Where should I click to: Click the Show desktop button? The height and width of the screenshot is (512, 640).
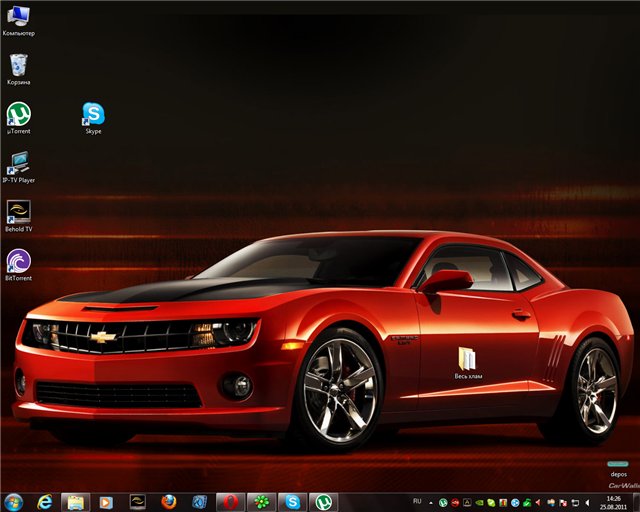pyautogui.click(x=635, y=502)
